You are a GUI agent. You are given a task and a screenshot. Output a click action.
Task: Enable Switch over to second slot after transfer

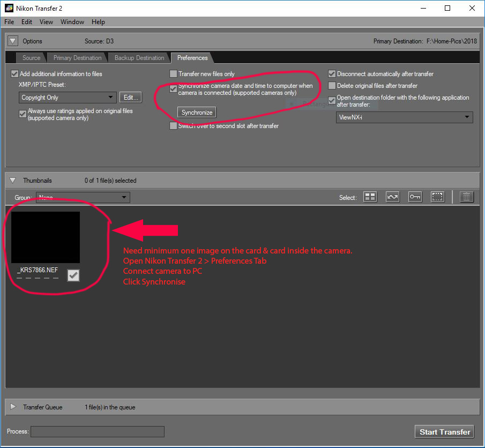173,125
